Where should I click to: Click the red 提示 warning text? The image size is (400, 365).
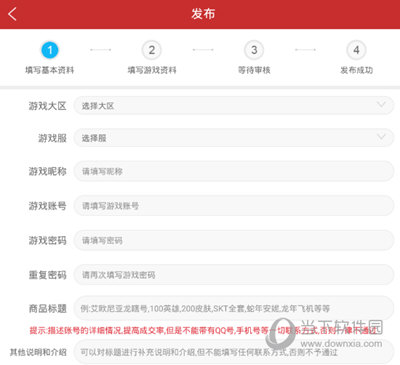click(x=203, y=330)
